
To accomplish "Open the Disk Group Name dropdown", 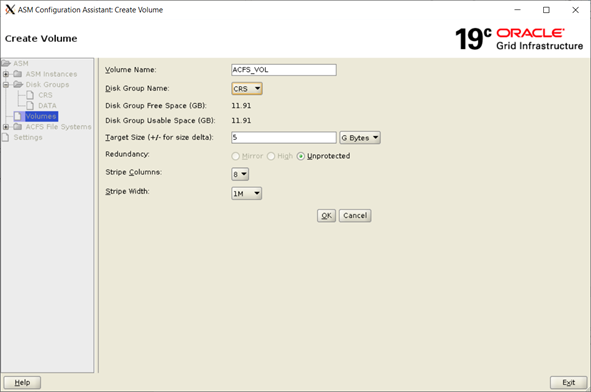I will [x=247, y=89].
